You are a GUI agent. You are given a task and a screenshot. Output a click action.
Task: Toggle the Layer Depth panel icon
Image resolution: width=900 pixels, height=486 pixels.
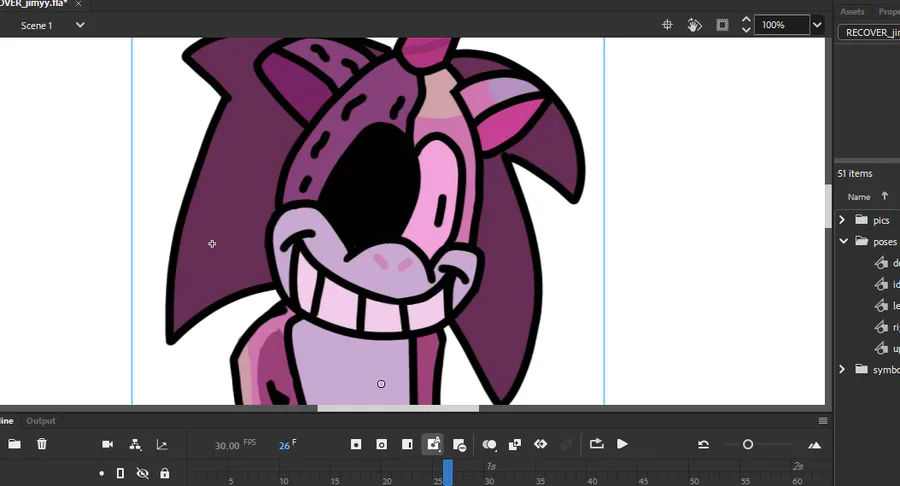pyautogui.click(x=162, y=445)
